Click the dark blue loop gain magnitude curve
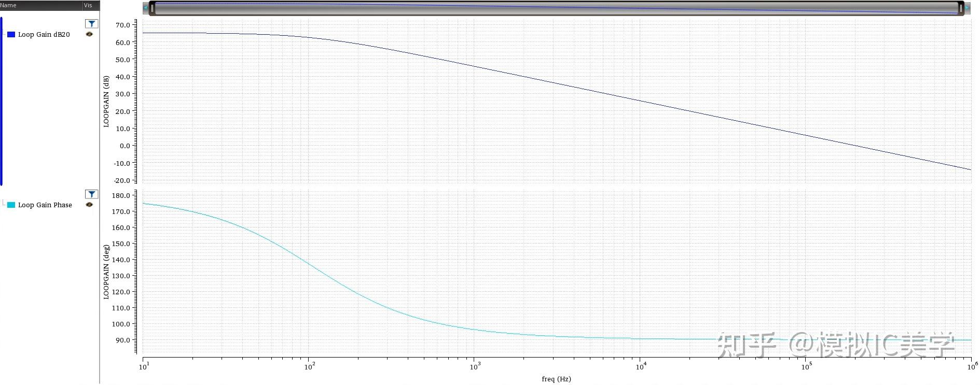The width and height of the screenshot is (980, 385). (557, 84)
